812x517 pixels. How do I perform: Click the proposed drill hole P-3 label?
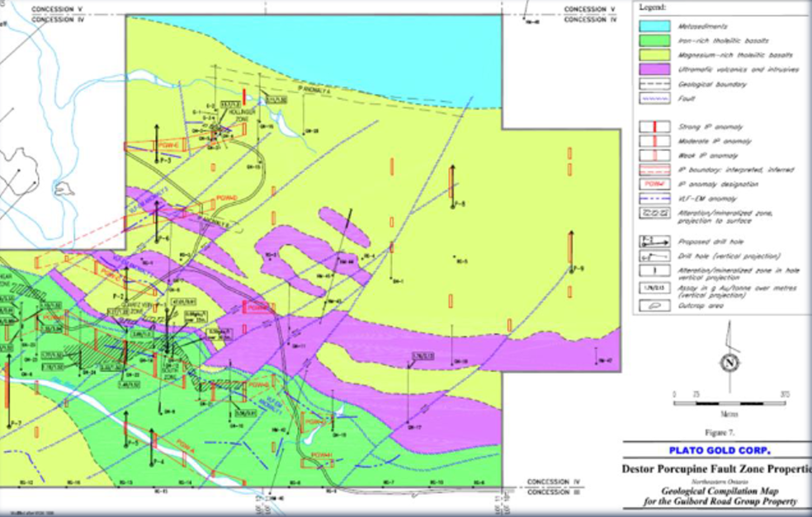click(x=166, y=162)
